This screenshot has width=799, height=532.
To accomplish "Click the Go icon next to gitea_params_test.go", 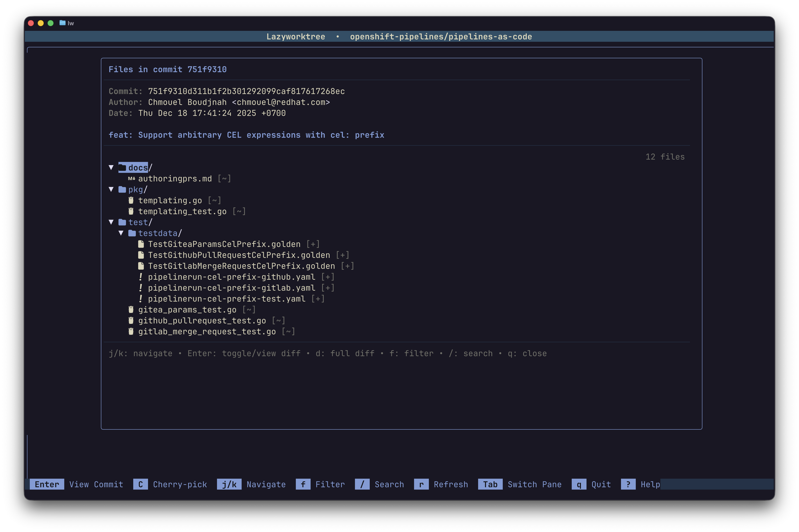I will [x=131, y=309].
